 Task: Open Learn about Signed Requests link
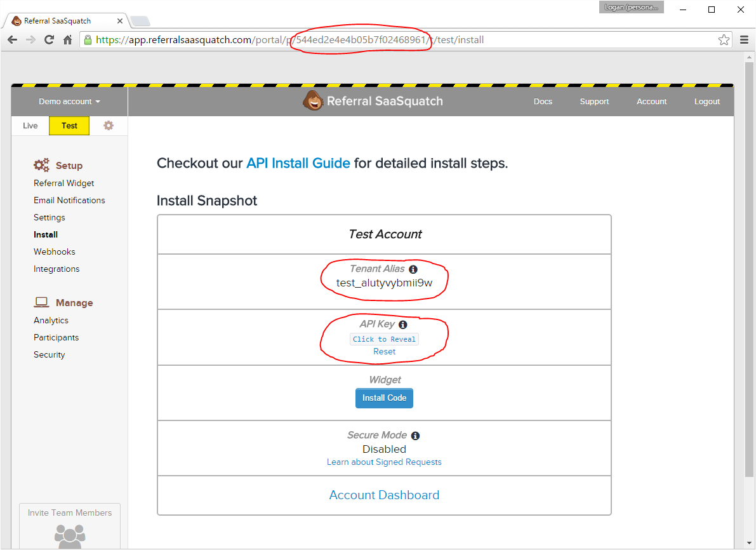[384, 462]
